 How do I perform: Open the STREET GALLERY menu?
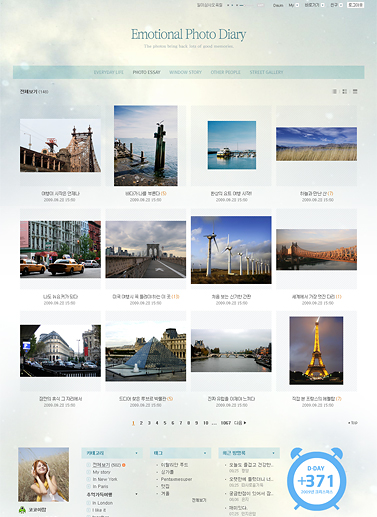click(x=266, y=72)
